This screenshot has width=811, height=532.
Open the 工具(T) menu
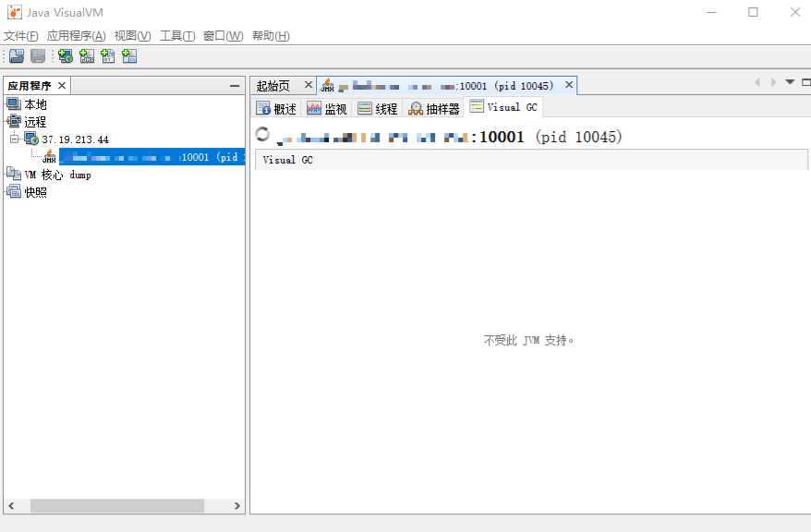tap(177, 36)
